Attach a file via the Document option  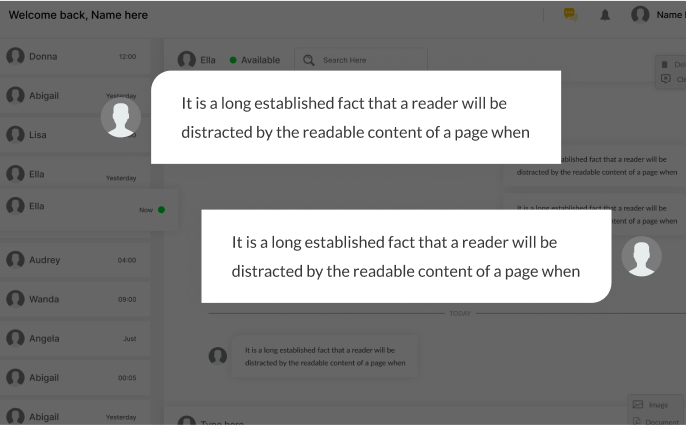click(x=656, y=422)
